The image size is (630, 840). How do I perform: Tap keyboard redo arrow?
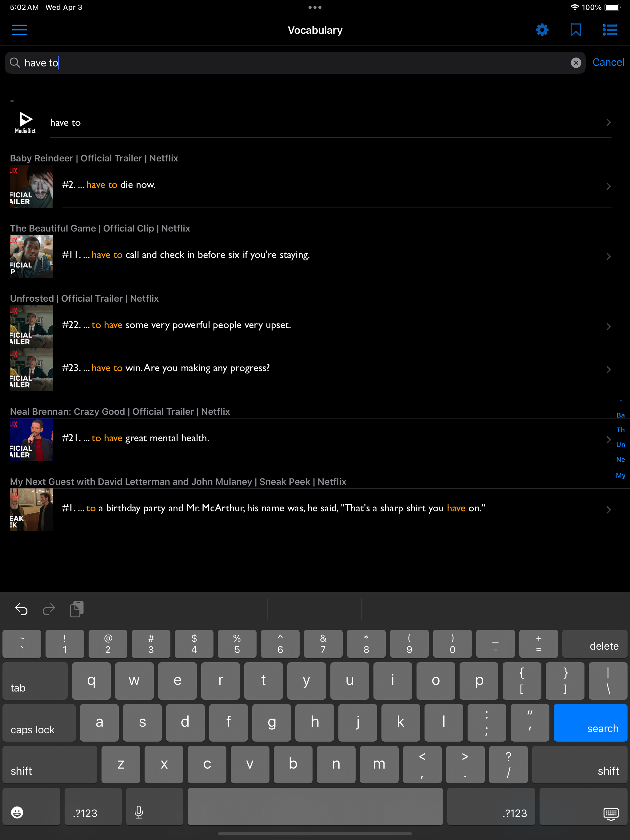(49, 609)
